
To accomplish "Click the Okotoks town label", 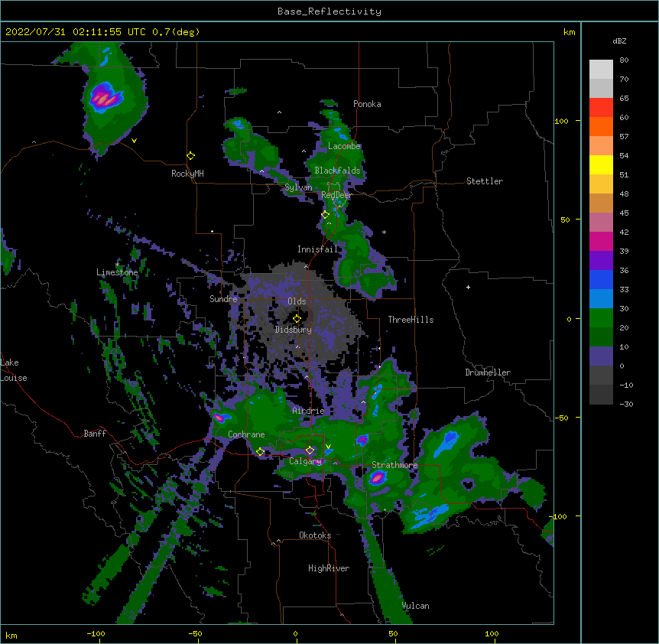I will point(315,535).
